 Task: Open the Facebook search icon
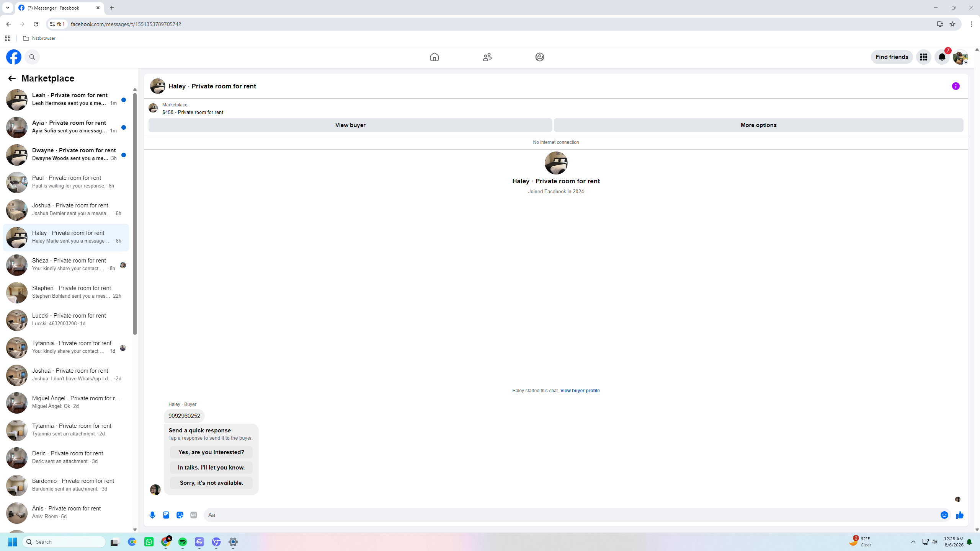(x=32, y=57)
